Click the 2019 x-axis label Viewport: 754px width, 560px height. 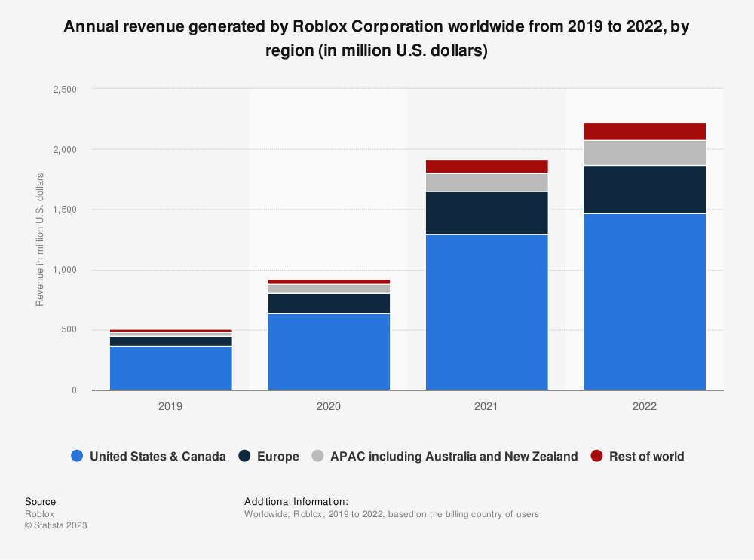click(170, 406)
